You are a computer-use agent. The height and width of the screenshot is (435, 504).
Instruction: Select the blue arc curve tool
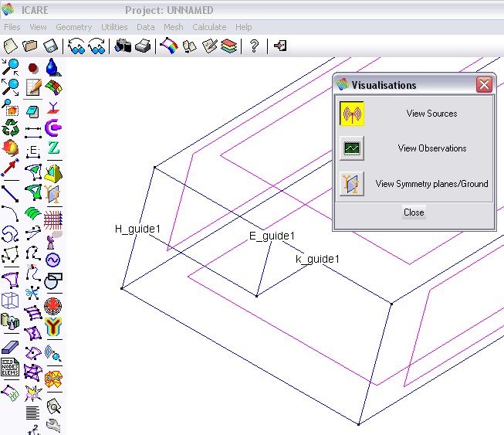click(10, 214)
